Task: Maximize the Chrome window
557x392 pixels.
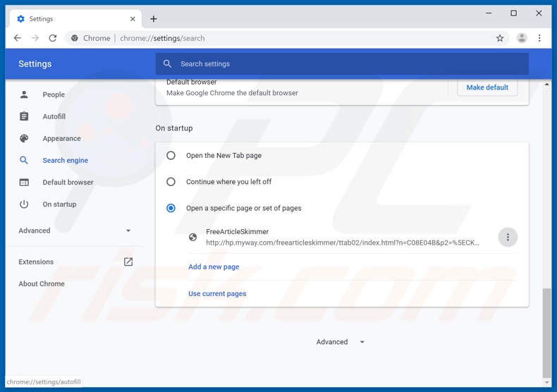Action: 514,13
